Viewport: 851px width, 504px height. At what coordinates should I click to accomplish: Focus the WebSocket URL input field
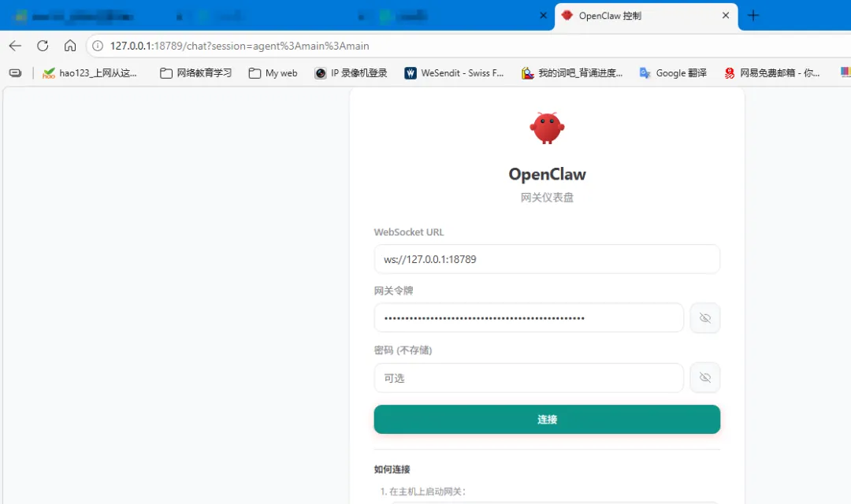click(x=547, y=259)
